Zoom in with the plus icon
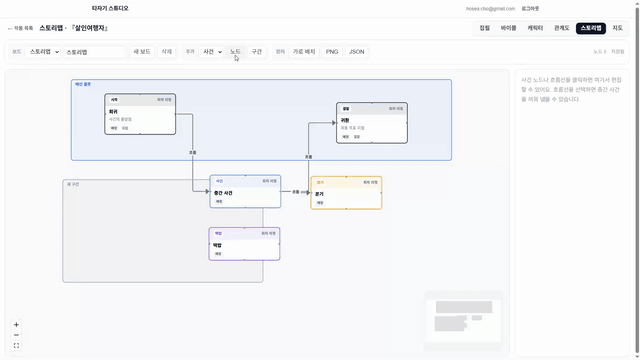Image resolution: width=640 pixels, height=360 pixels. tap(16, 324)
